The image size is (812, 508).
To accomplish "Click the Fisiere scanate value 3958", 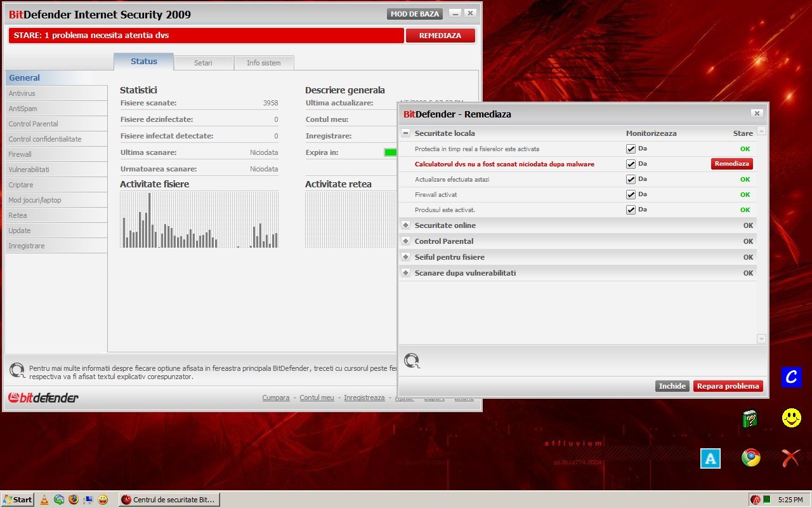I will (271, 103).
